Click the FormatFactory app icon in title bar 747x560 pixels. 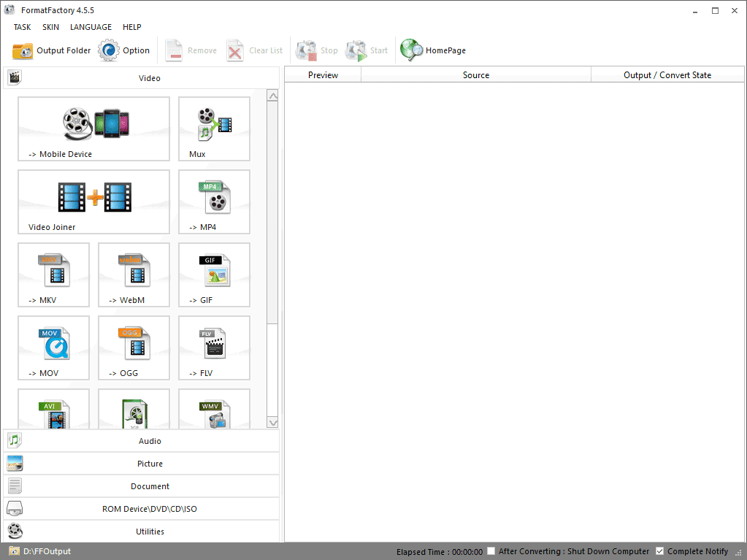9,9
